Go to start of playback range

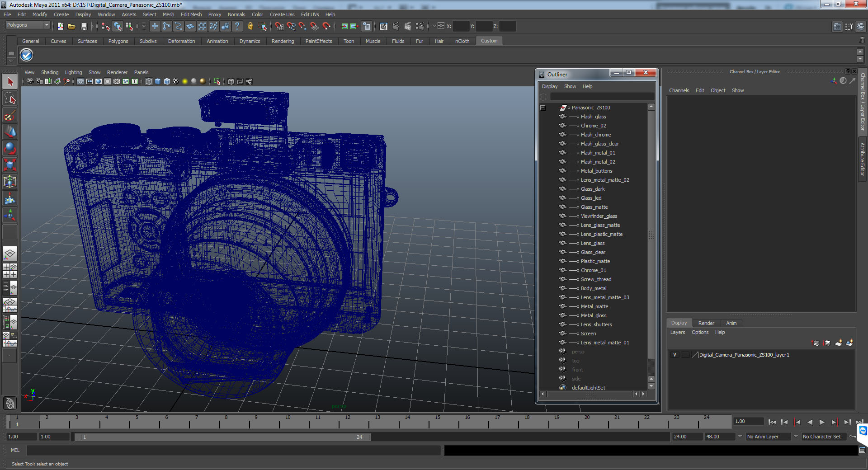[x=772, y=422]
